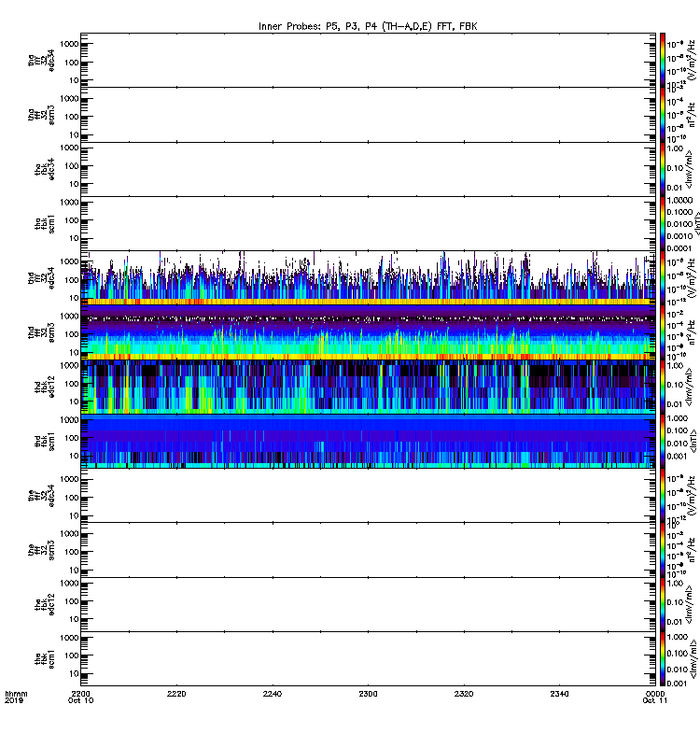The width and height of the screenshot is (700, 747).
Task: Select the 'tha fff 32 edc34' panel label
Action: tap(41, 61)
